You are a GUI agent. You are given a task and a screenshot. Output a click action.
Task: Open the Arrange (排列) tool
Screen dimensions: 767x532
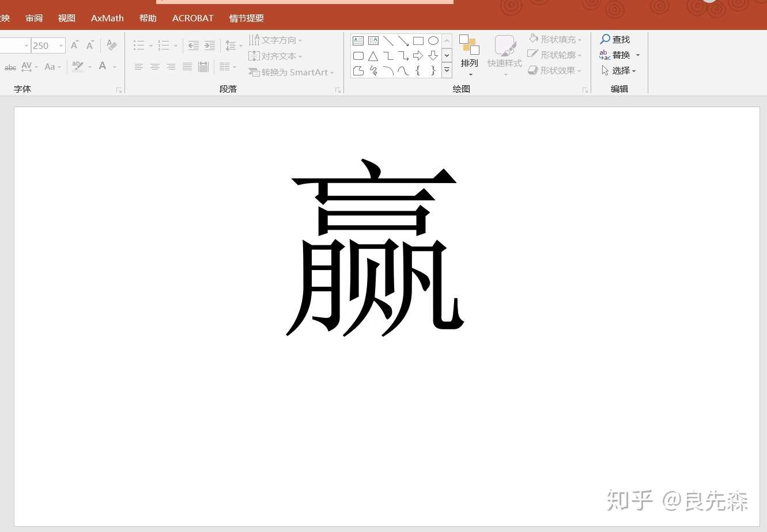470,54
